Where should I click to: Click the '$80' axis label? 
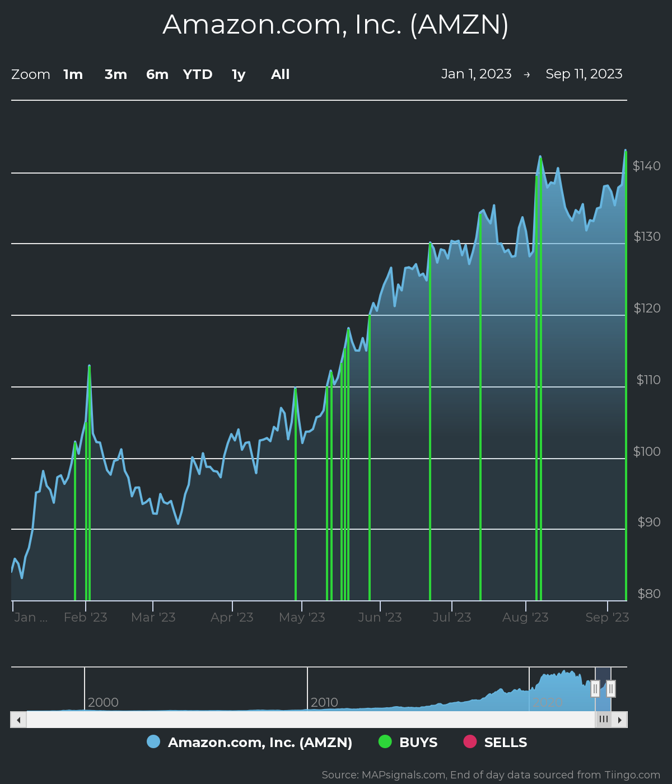[x=649, y=594]
